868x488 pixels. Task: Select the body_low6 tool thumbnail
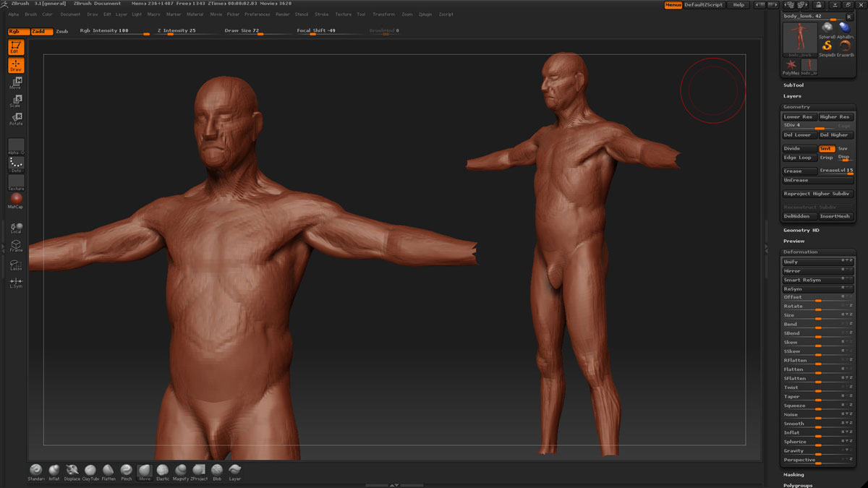800,38
